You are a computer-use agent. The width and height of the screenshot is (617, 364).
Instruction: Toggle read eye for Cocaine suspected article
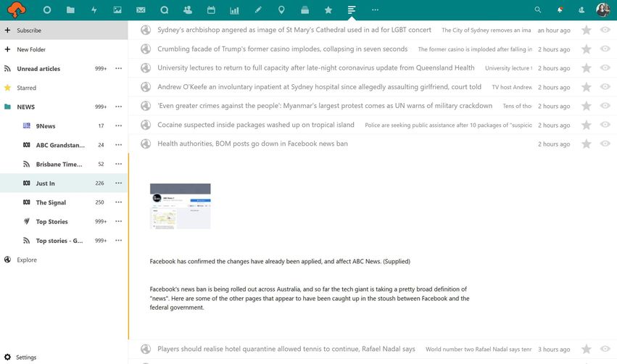click(x=605, y=125)
